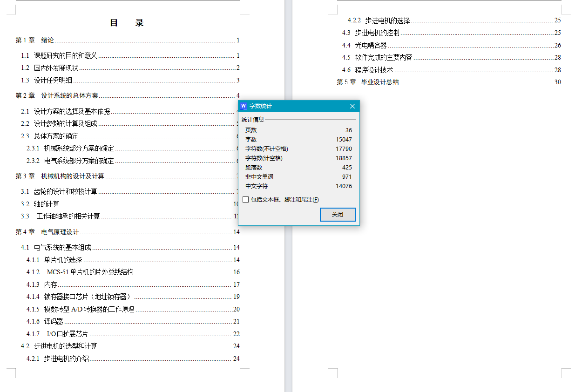Click page number 26 of 光电耦合器 entry
582x392 pixels.
pyautogui.click(x=558, y=45)
